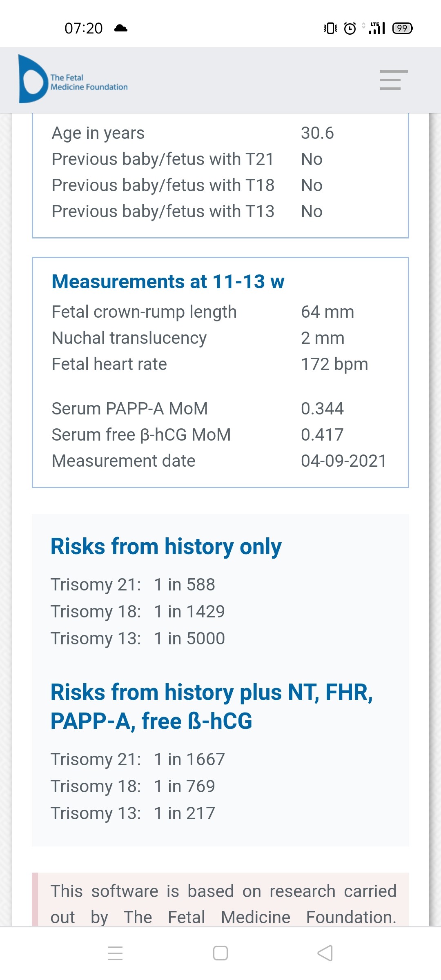The image size is (441, 980).
Task: Tap the Fetal crown-rump length 64 mm value
Action: point(327,312)
